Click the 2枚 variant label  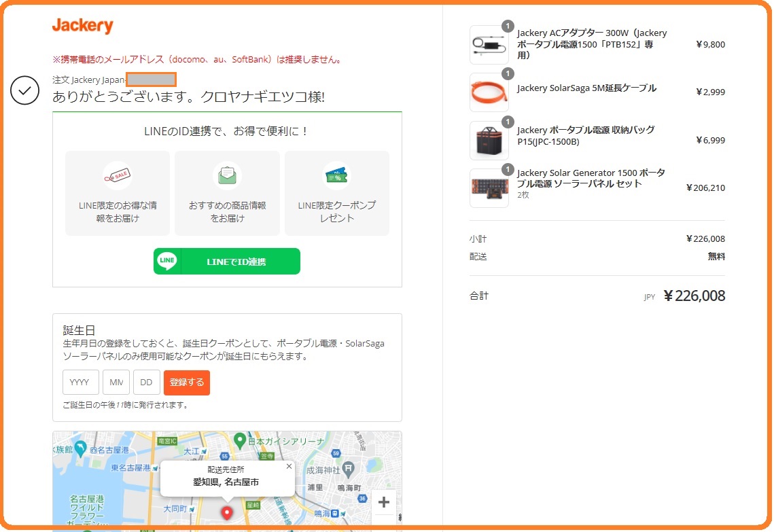point(523,195)
